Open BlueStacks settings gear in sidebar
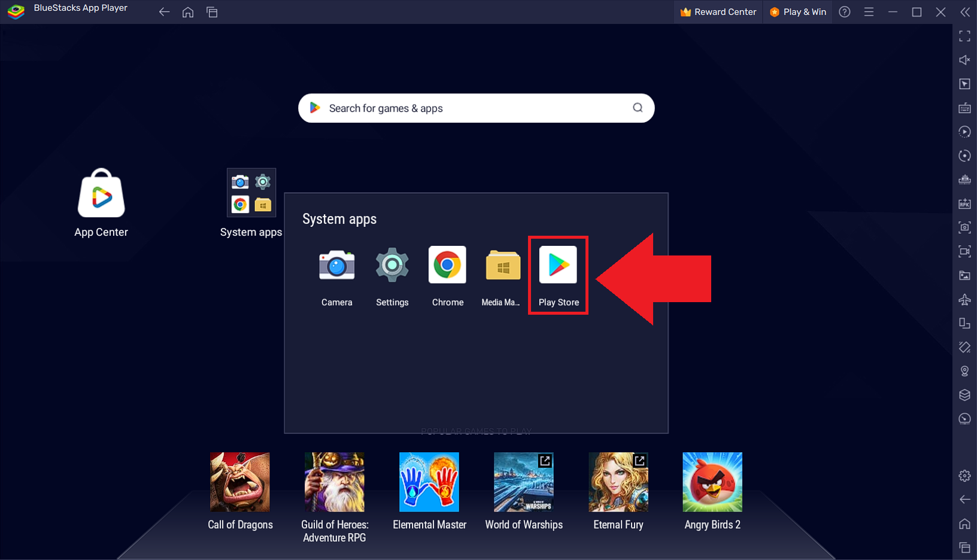This screenshot has width=977, height=560. coord(964,476)
